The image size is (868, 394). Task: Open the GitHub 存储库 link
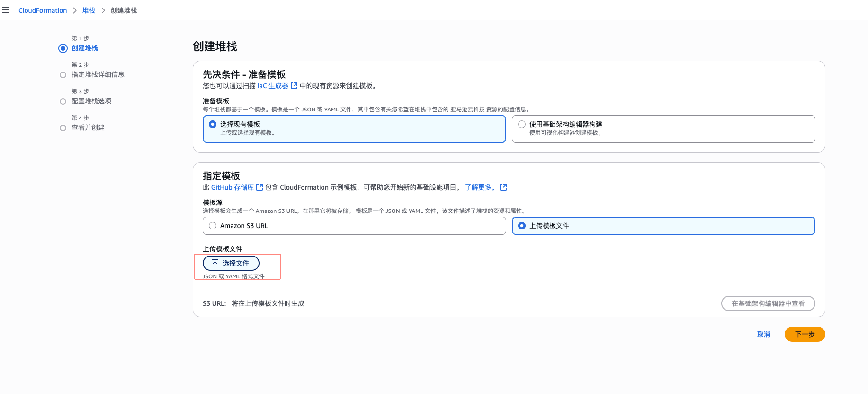tap(233, 187)
